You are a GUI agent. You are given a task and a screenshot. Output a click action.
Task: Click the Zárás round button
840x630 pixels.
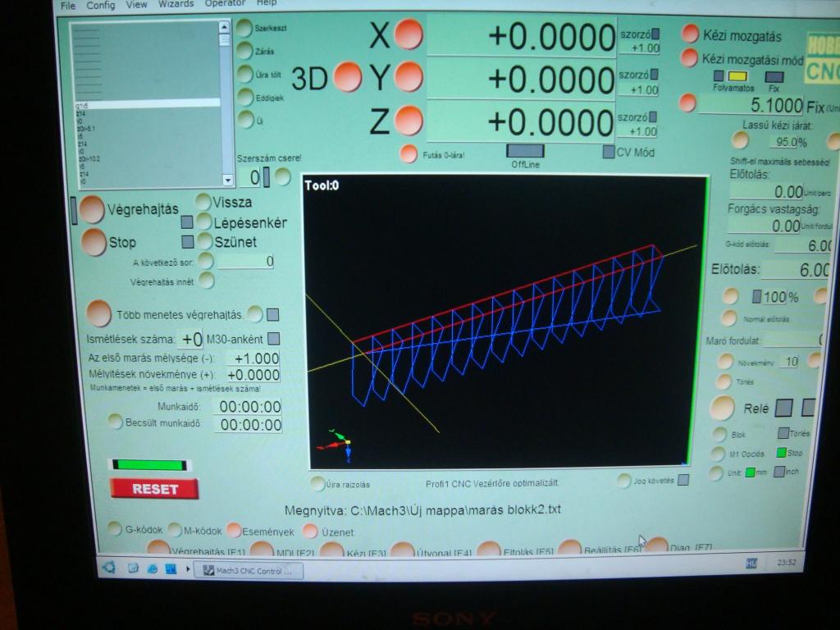244,51
